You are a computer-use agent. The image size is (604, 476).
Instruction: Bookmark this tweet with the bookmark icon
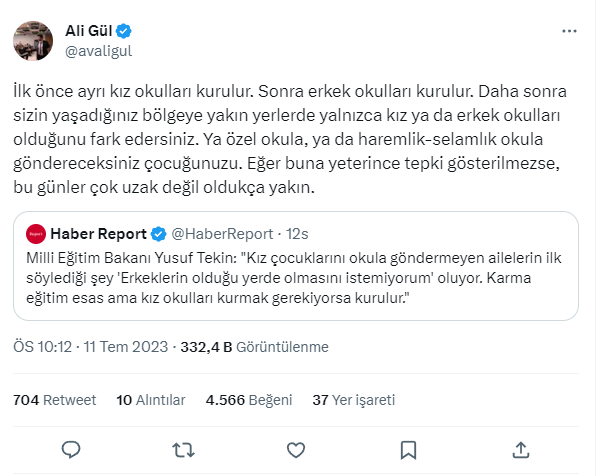tap(408, 448)
